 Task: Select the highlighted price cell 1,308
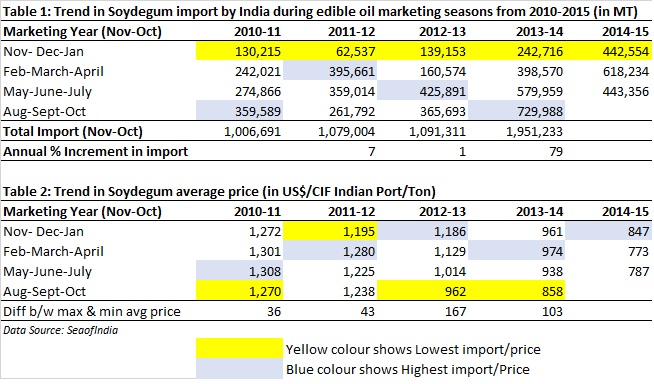(239, 271)
